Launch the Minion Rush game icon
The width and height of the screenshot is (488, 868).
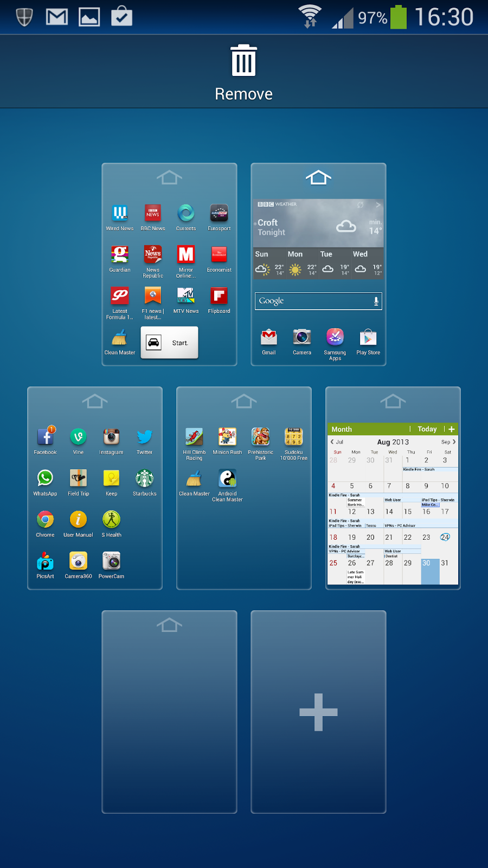[x=227, y=437]
